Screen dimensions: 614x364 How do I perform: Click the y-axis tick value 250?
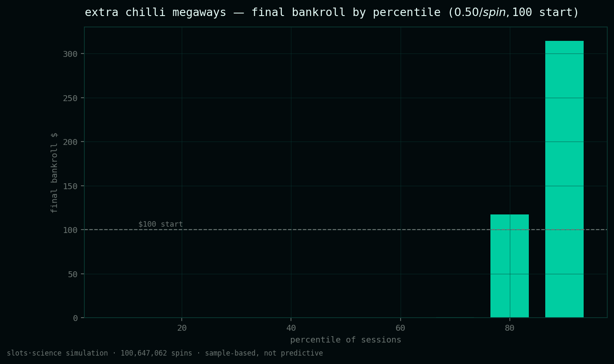(71, 98)
